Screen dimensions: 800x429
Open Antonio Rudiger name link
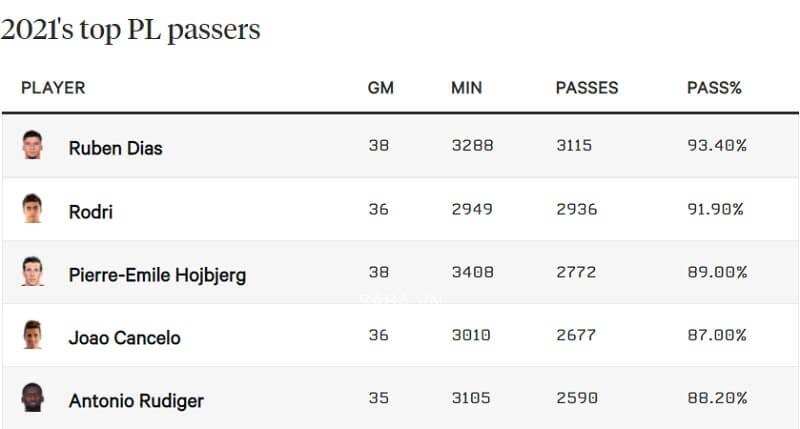[136, 401]
